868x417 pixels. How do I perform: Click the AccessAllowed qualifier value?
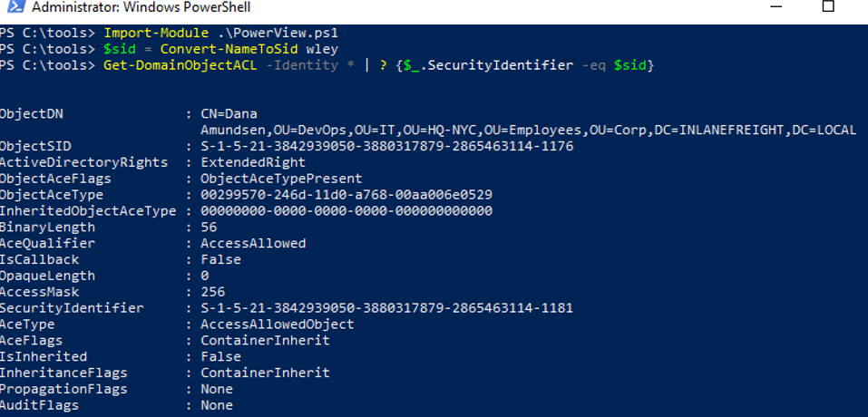pyautogui.click(x=253, y=243)
